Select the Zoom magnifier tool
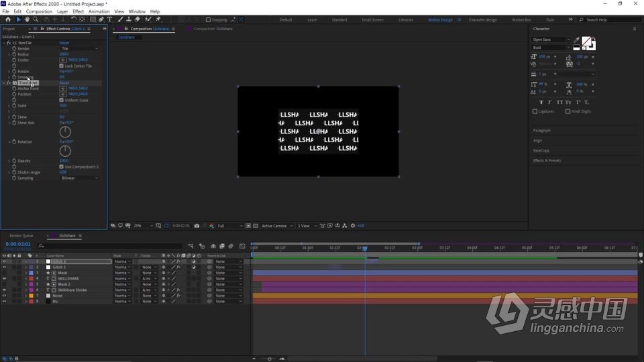Viewport: 644px width, 362px height. [x=36, y=19]
